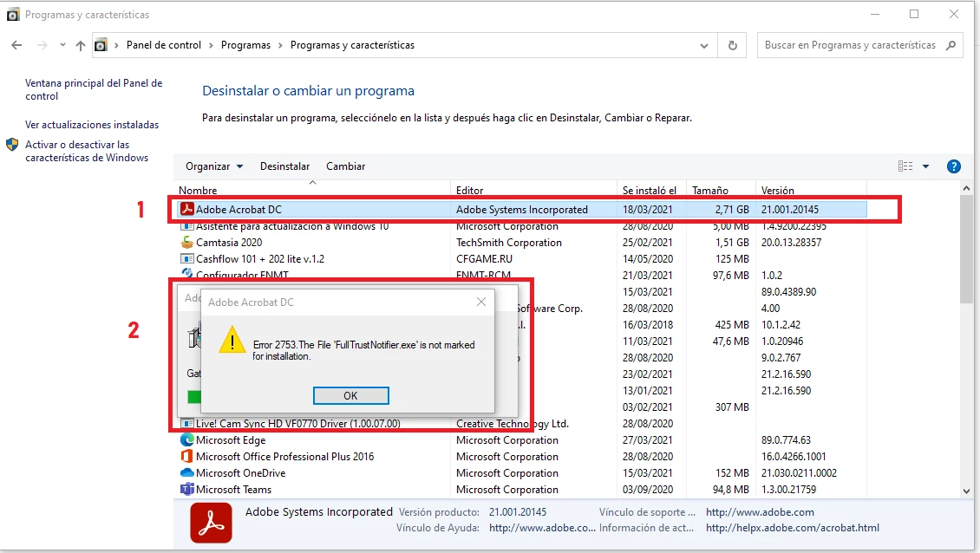The image size is (980, 553).
Task: Click scrollbar down arrow of program list
Action: [x=966, y=491]
